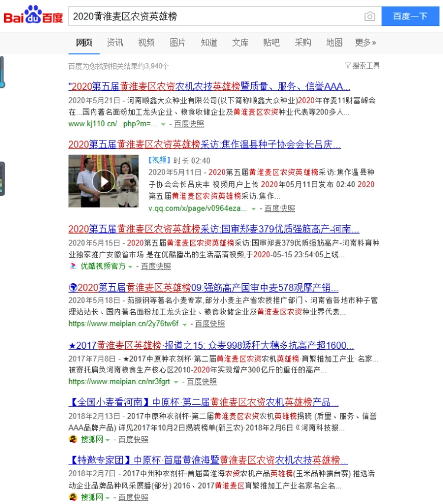The height and width of the screenshot is (504, 443).
Task: Click 优酷视频官方 source label
Action: click(x=103, y=266)
